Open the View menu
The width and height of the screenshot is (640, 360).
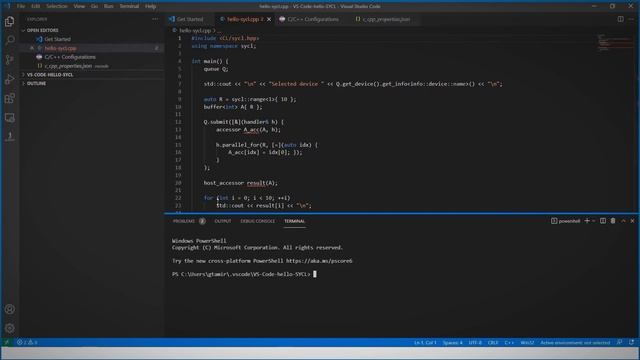pos(79,6)
